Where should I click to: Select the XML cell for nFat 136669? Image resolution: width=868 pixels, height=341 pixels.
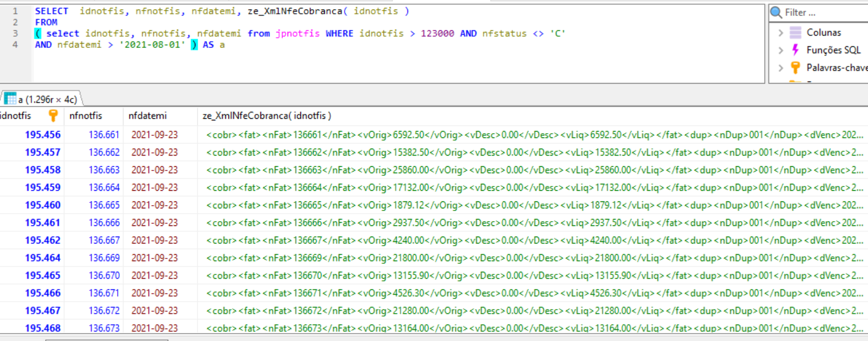533,258
